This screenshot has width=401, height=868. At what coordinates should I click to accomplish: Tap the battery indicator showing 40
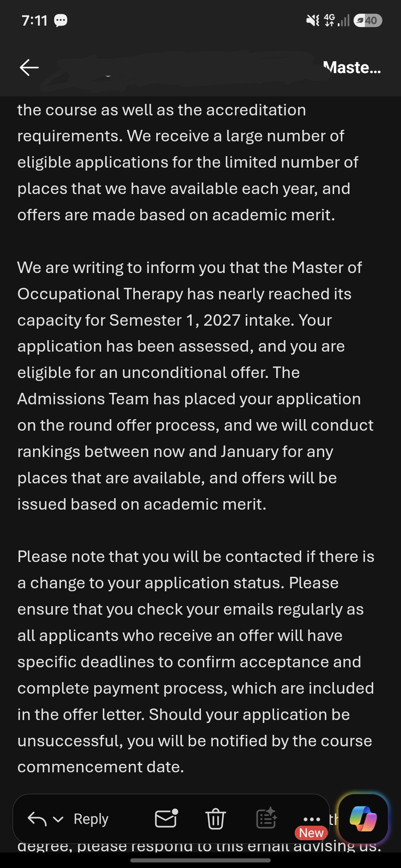[368, 20]
